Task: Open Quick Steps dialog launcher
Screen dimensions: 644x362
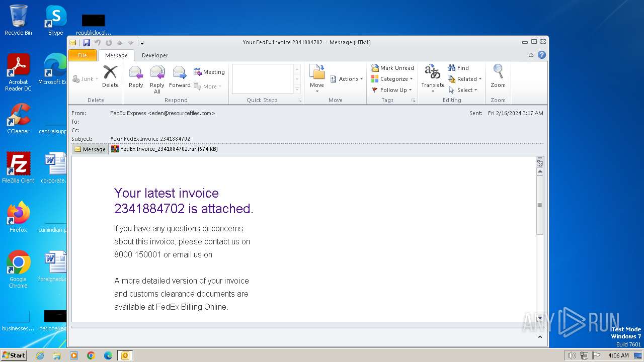Action: point(299,101)
